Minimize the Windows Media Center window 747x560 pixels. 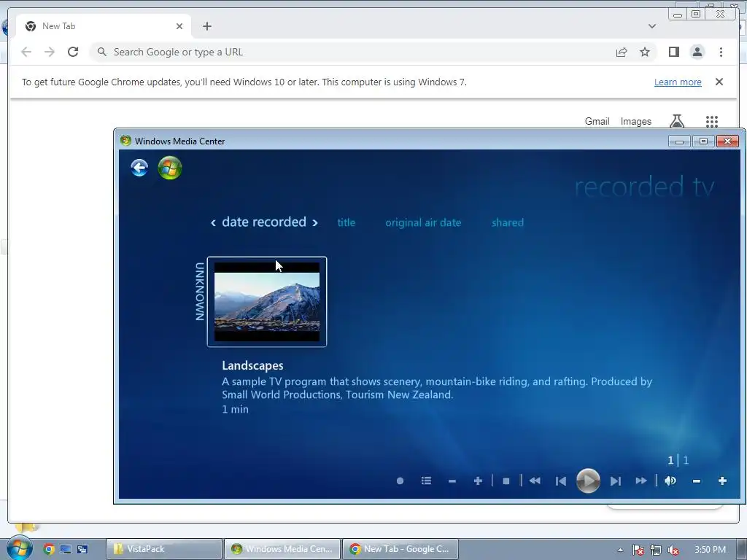coord(679,141)
